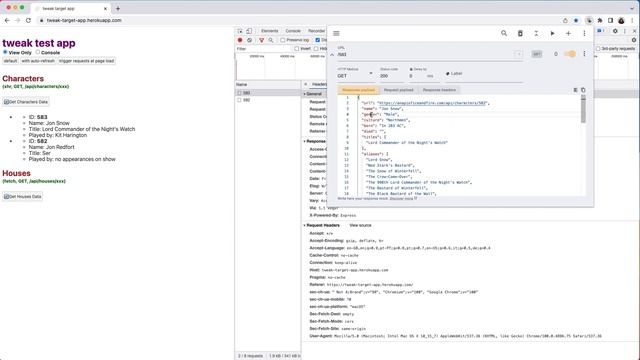Click the Label field in rule editor

click(x=484, y=74)
